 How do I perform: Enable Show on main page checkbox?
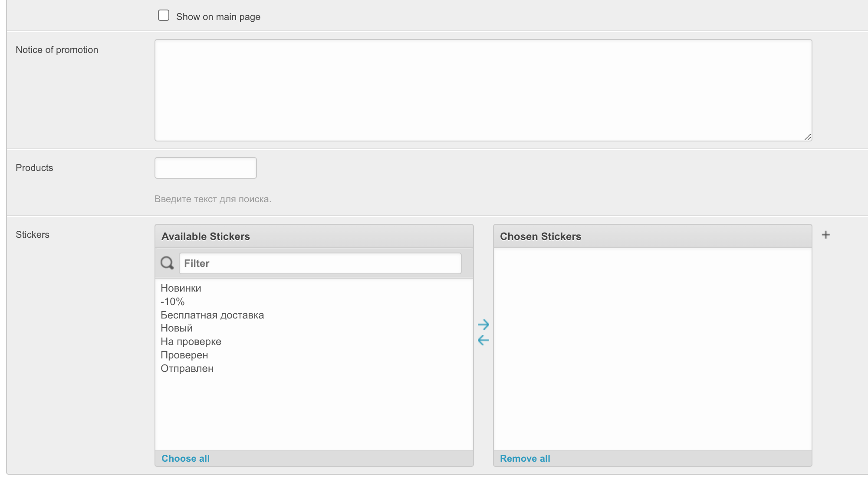pyautogui.click(x=164, y=16)
